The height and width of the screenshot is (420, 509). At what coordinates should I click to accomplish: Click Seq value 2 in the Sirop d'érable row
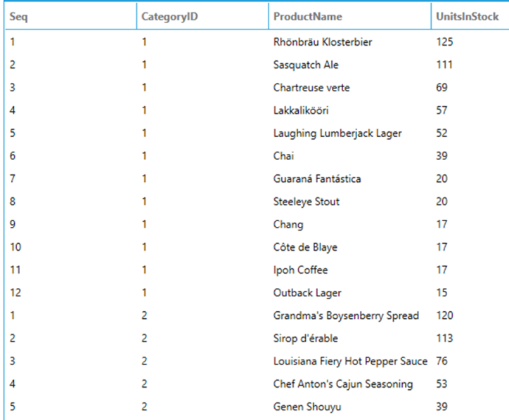coord(13,339)
